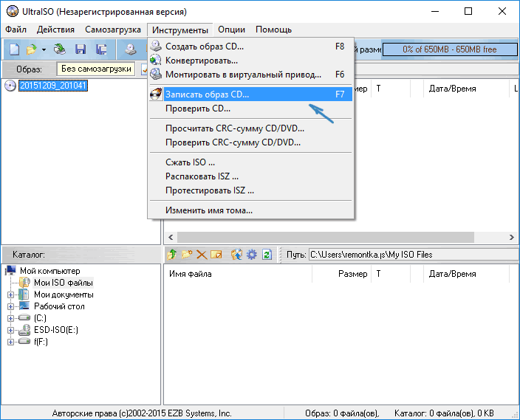Open the Опции menu
Viewport: 520px width, 420px height.
231,30
